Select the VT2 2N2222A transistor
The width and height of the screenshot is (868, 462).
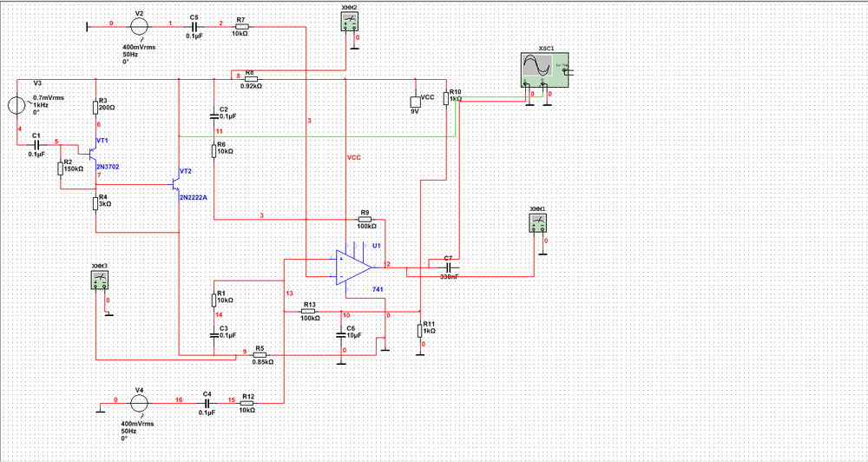[175, 184]
